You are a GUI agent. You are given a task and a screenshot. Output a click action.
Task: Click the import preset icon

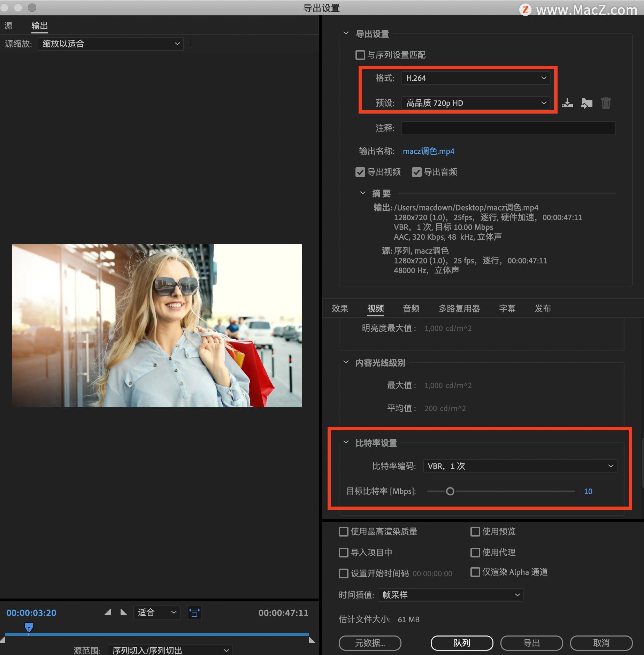[587, 103]
